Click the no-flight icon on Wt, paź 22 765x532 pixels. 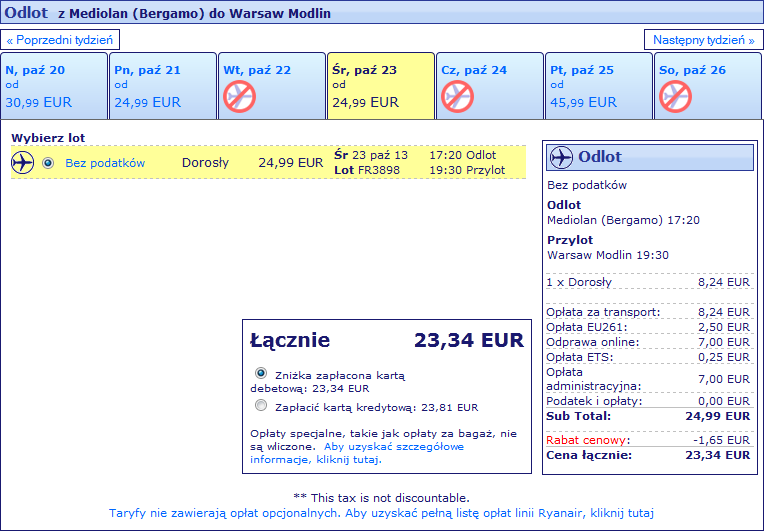click(x=240, y=96)
